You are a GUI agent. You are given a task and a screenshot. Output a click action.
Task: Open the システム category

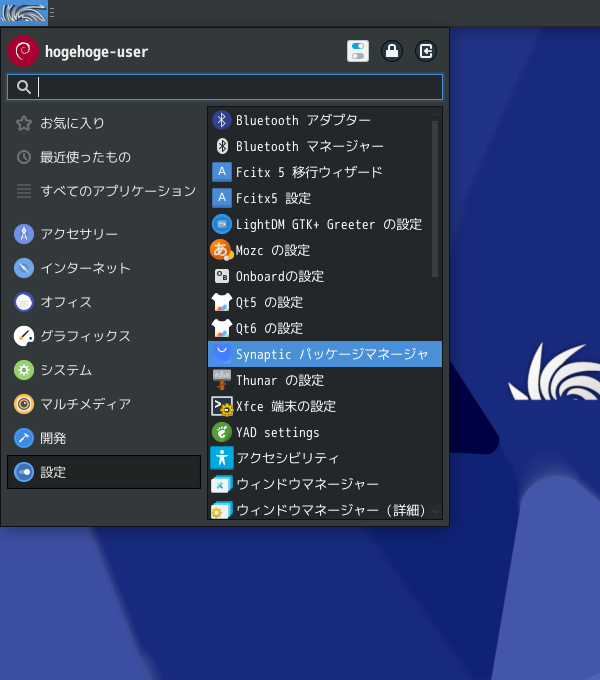point(104,370)
